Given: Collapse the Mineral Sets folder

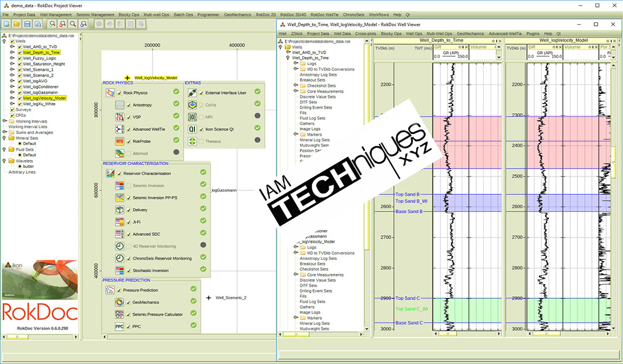Looking at the screenshot, I should (x=5, y=138).
